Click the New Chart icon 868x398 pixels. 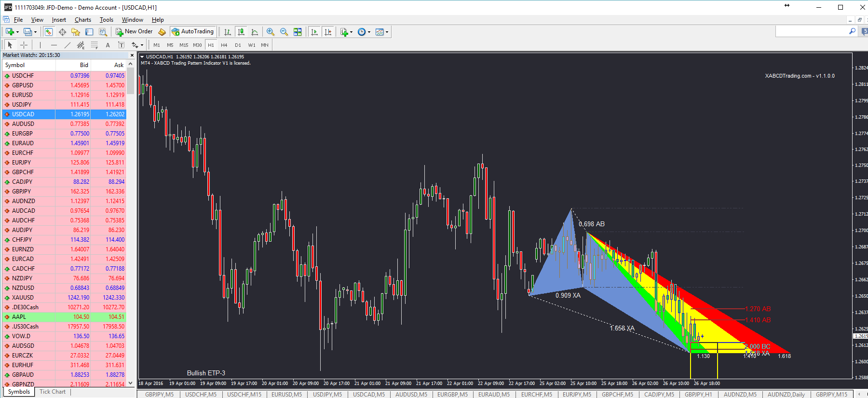point(9,32)
